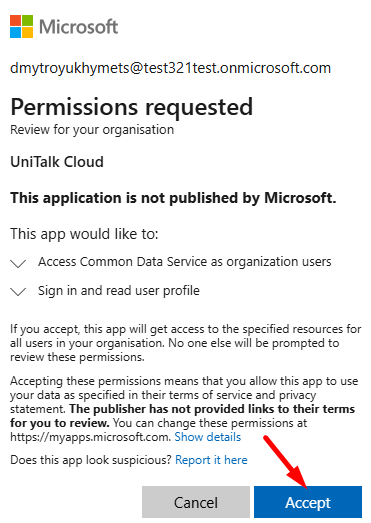Click the Microsoft wordmark text
The width and height of the screenshot is (371, 523).
click(78, 27)
